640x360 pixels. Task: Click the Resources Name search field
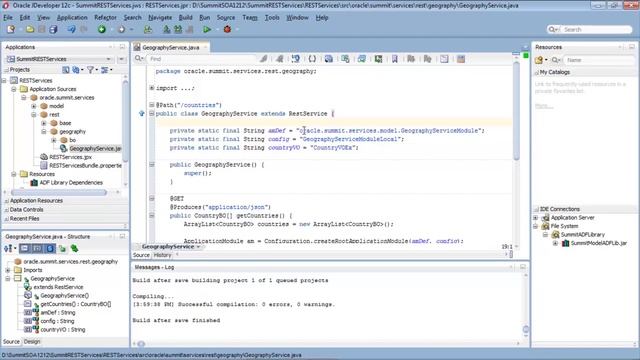tap(599, 60)
